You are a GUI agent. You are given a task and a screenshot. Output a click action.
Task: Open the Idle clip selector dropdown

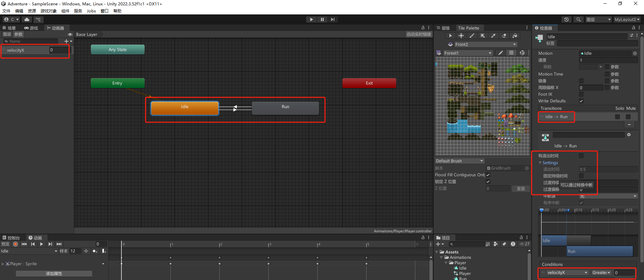coord(29,251)
